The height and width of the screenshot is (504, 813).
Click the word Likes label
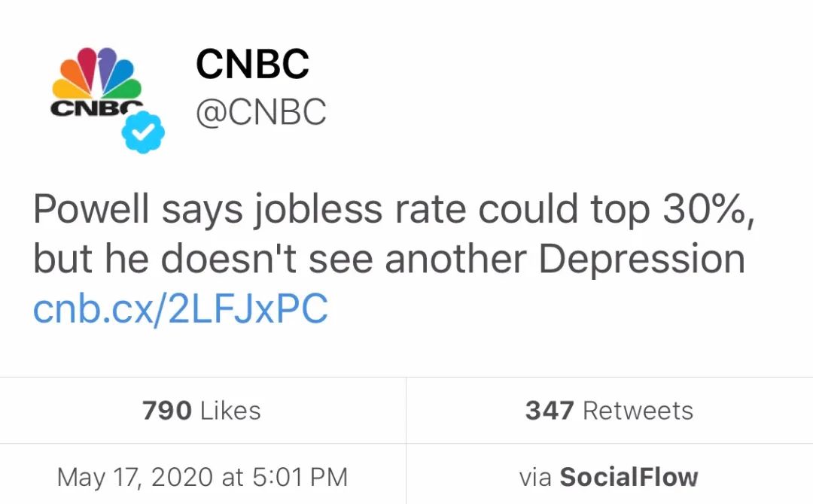coord(231,411)
